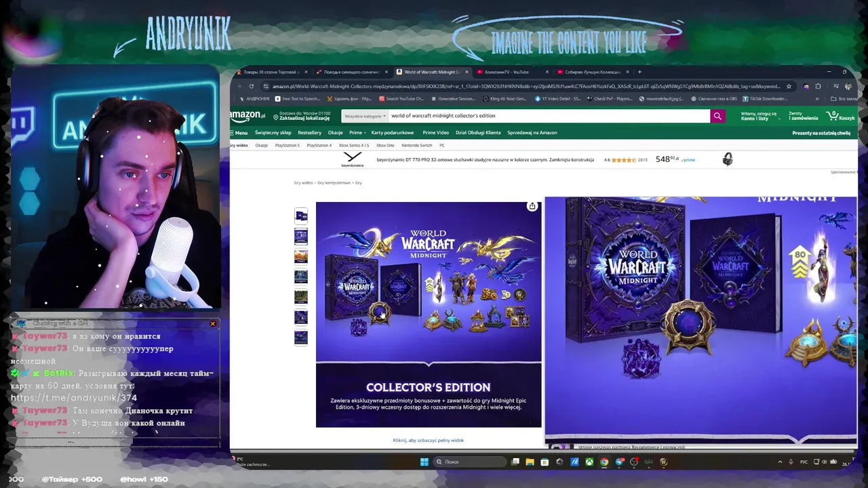Click 'Gry wideo' breadcrumb link

tap(303, 183)
